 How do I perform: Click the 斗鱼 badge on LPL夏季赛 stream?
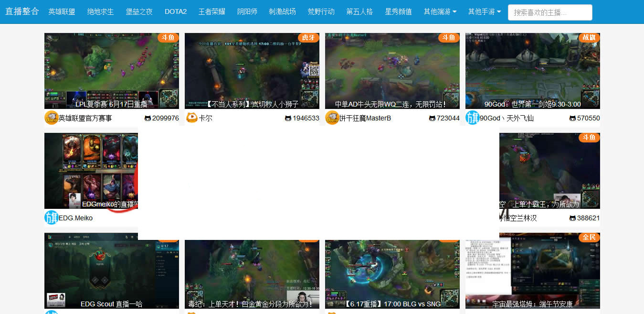[168, 38]
